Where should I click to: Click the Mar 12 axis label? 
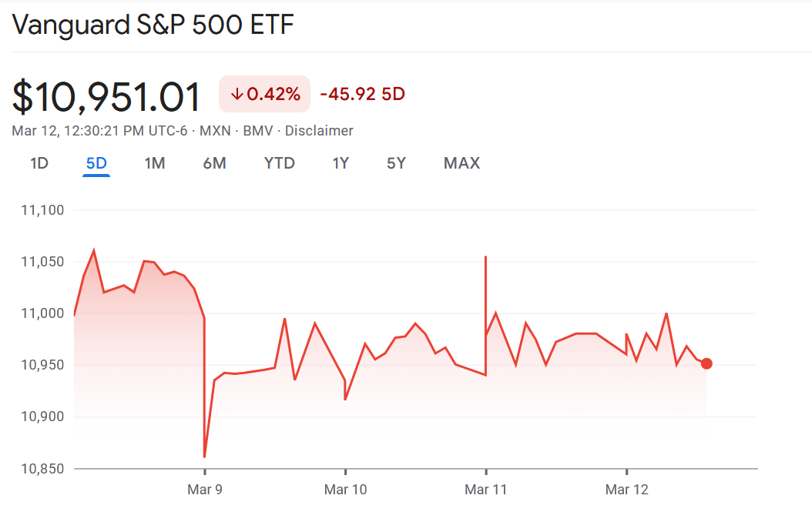pyautogui.click(x=627, y=490)
